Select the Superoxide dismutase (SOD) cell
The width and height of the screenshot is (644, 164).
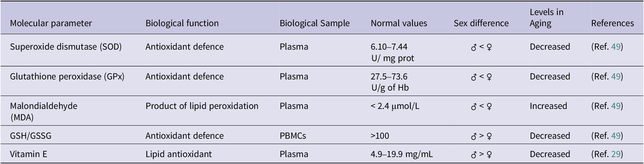tap(66, 47)
